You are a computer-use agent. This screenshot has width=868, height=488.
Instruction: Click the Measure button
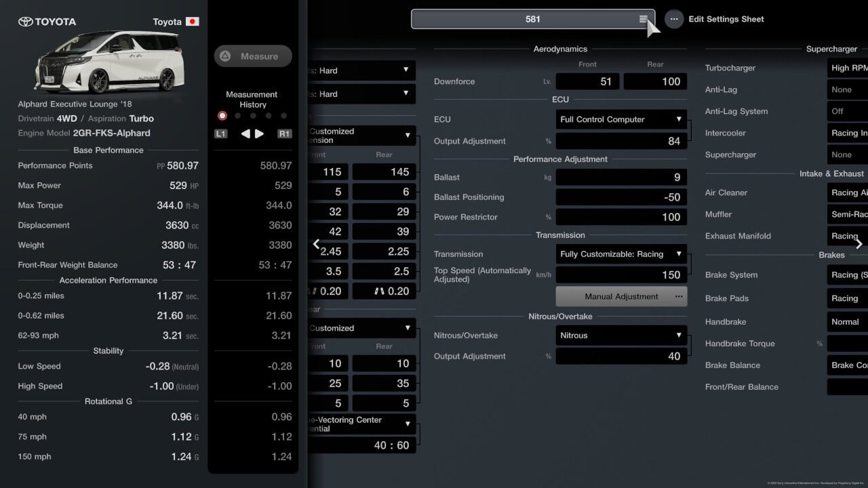[x=253, y=56]
